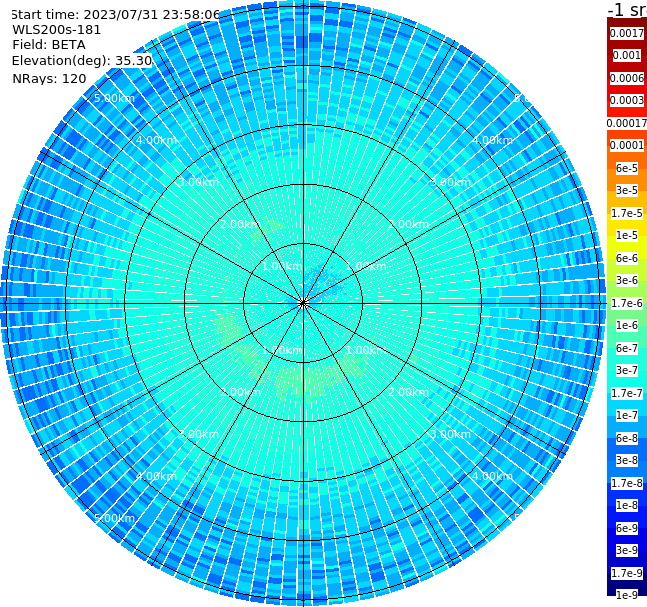Image resolution: width=647 pixels, height=607 pixels.
Task: Click the 1.7e-9 colorbar value
Action: [627, 573]
